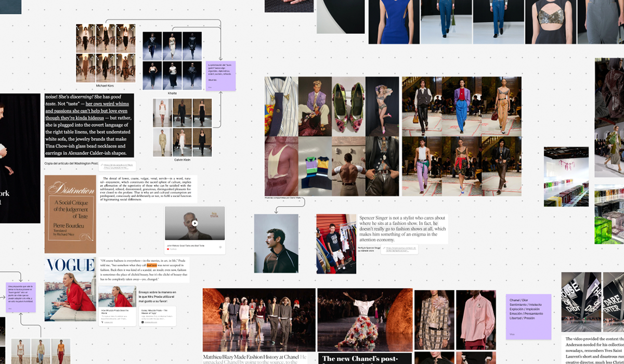
Task: Click the 'Michael Kors' caption label
Action: pyautogui.click(x=105, y=86)
